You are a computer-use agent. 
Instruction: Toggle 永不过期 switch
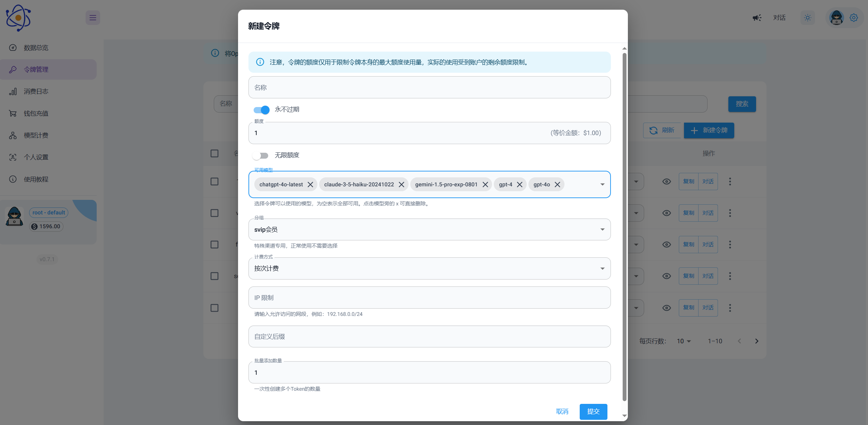(x=261, y=110)
